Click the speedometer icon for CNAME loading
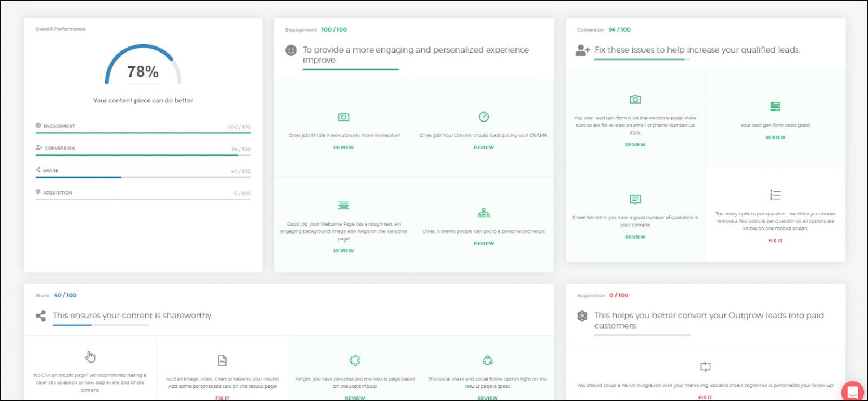868x401 pixels. pyautogui.click(x=483, y=117)
